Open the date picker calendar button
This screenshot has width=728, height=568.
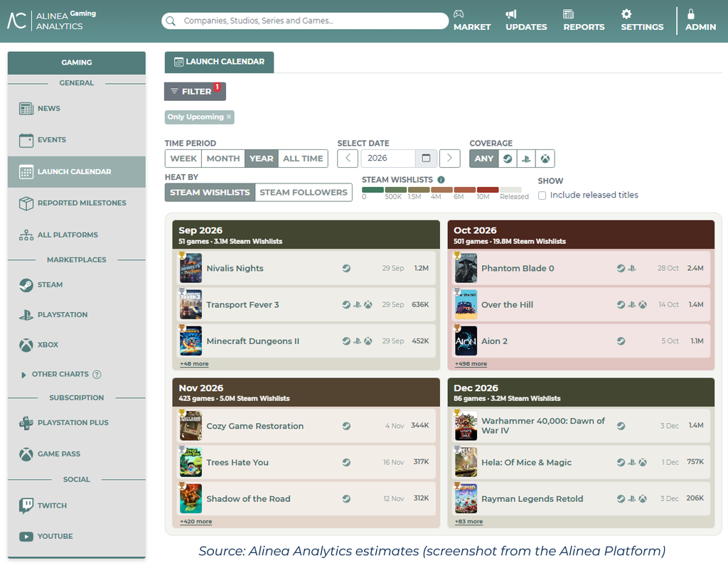[x=426, y=159]
